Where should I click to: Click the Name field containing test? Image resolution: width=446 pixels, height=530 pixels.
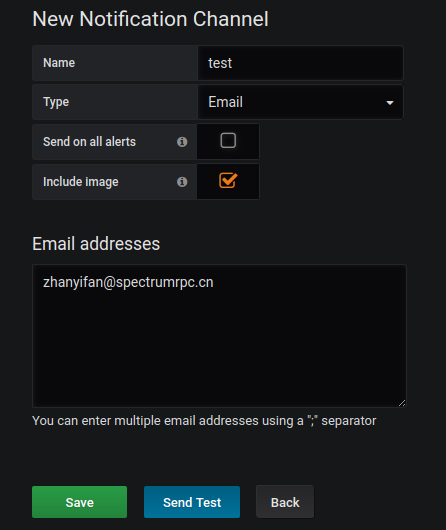point(301,63)
